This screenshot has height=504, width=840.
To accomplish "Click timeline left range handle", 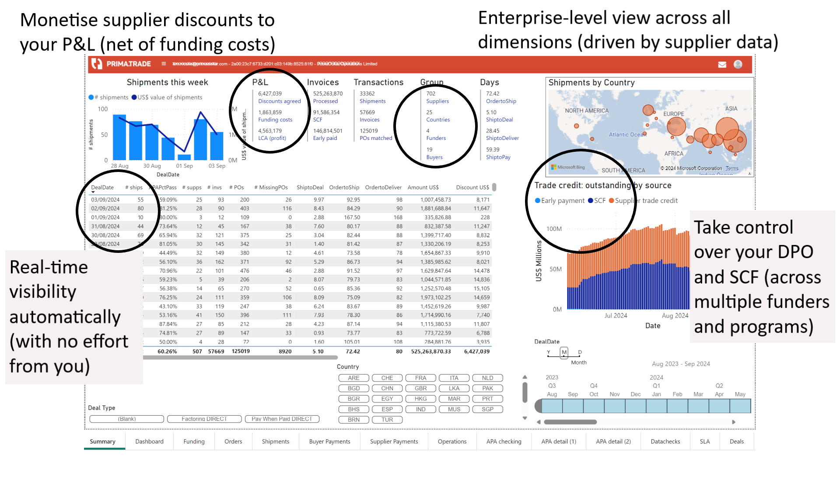I will [x=538, y=406].
